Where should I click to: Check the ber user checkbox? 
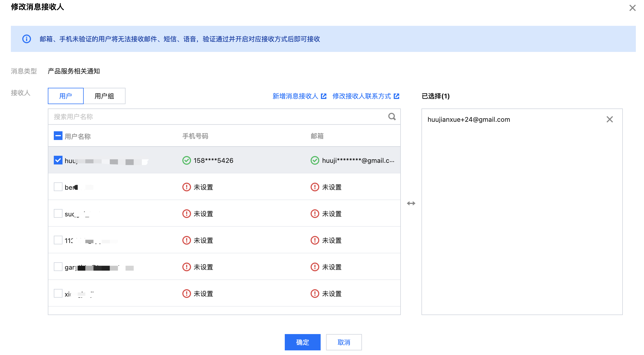click(58, 187)
